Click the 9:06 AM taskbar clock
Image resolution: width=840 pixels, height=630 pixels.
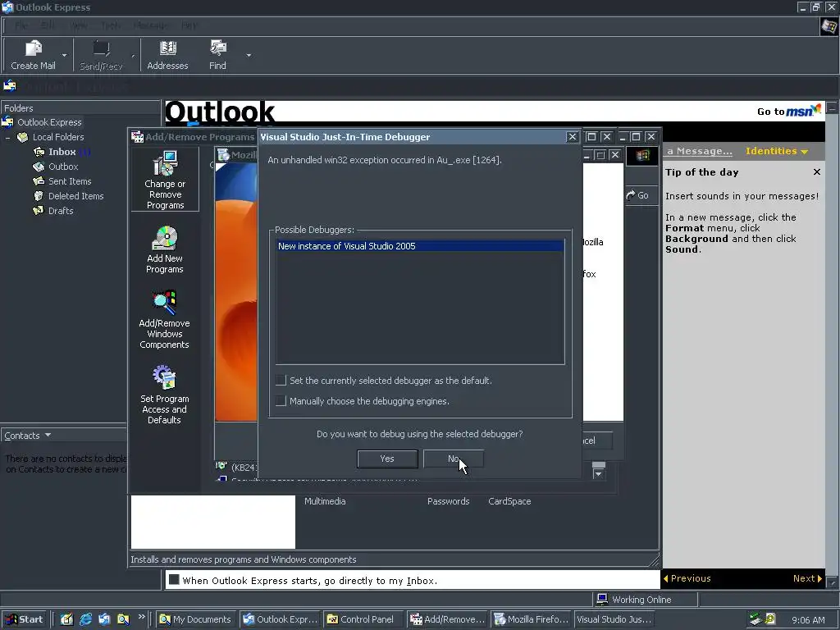pos(808,620)
